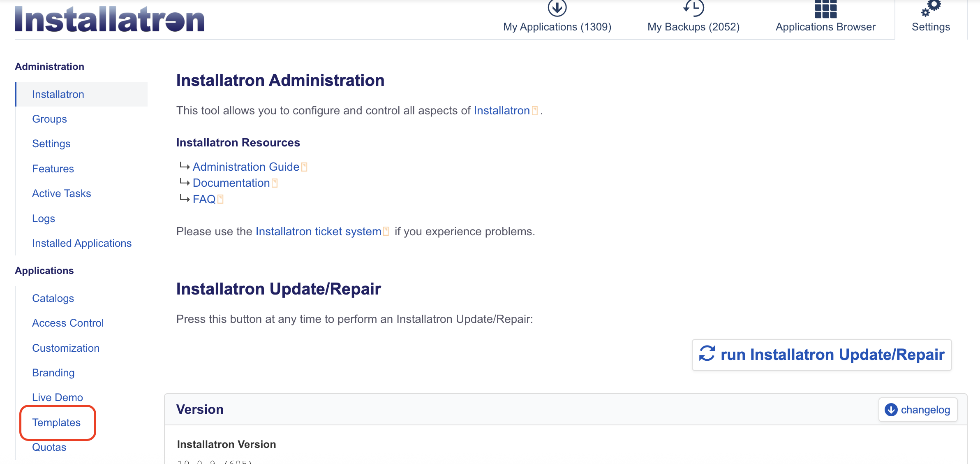Open Installed Applications in the sidebar
This screenshot has width=980, height=464.
pyautogui.click(x=82, y=243)
